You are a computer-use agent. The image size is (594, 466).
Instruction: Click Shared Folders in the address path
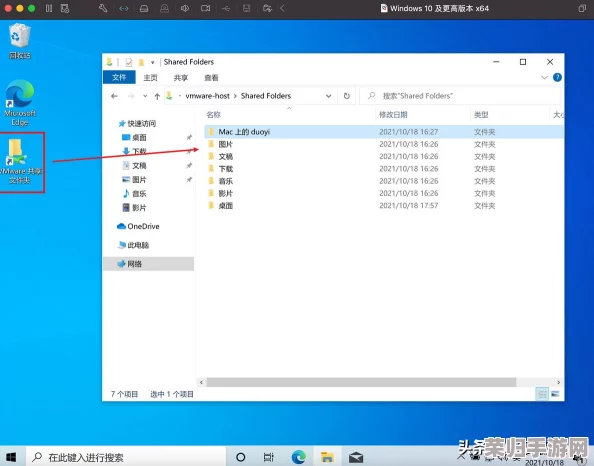tap(266, 96)
